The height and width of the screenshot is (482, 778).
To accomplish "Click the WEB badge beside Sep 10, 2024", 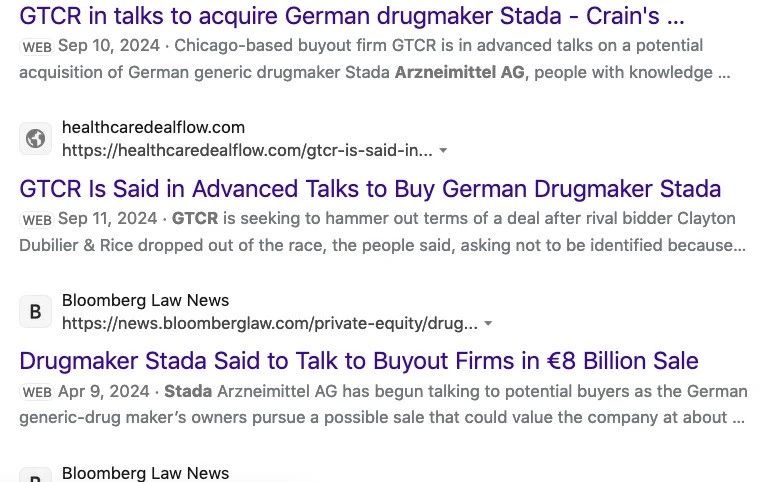I will point(37,47).
